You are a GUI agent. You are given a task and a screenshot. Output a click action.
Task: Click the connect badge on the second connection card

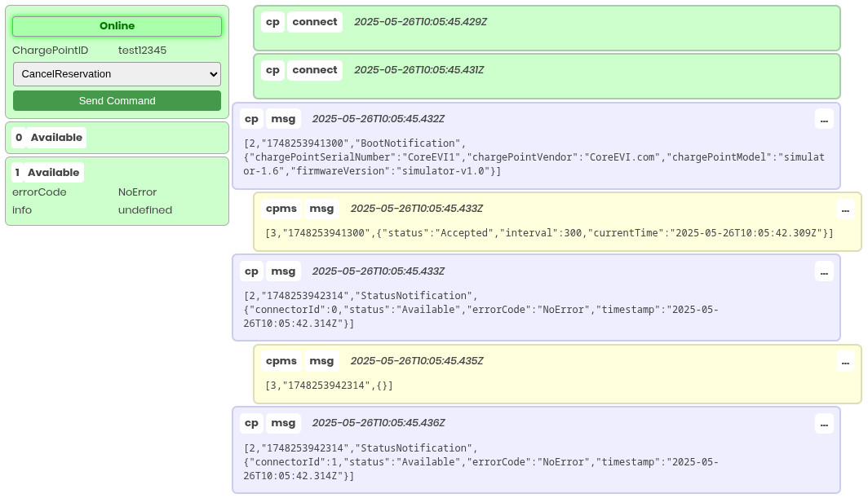314,70
